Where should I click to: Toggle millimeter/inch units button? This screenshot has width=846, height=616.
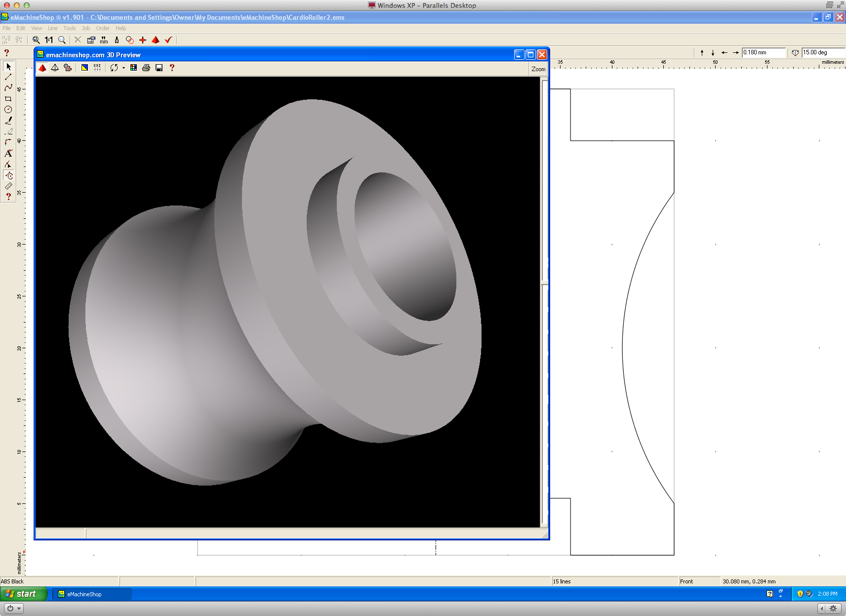104,40
